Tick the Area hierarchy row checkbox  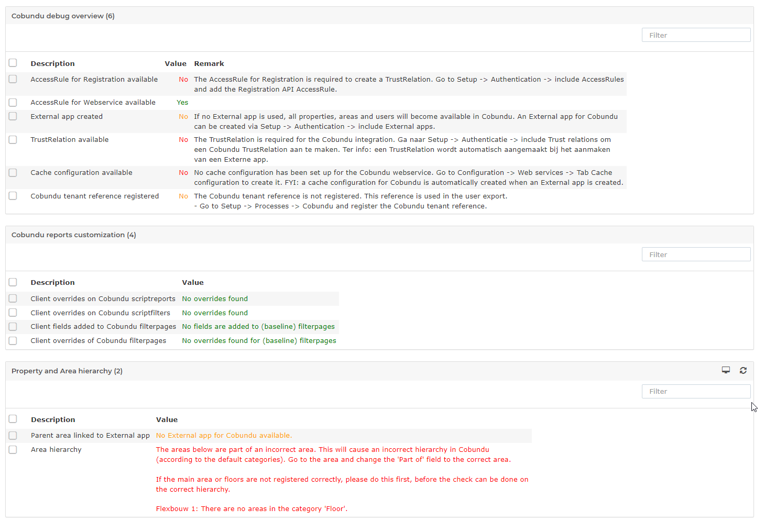[x=13, y=449]
